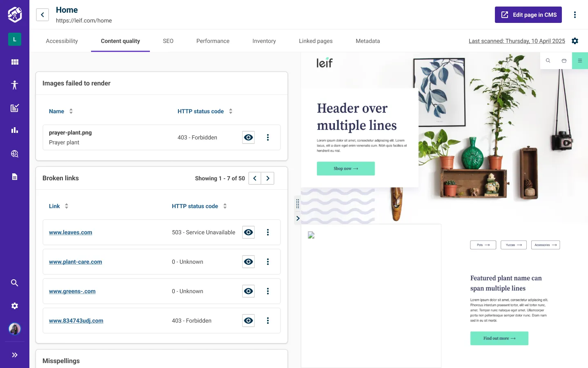Expand the sidebar with the double chevron
The height and width of the screenshot is (368, 588).
coord(15,355)
